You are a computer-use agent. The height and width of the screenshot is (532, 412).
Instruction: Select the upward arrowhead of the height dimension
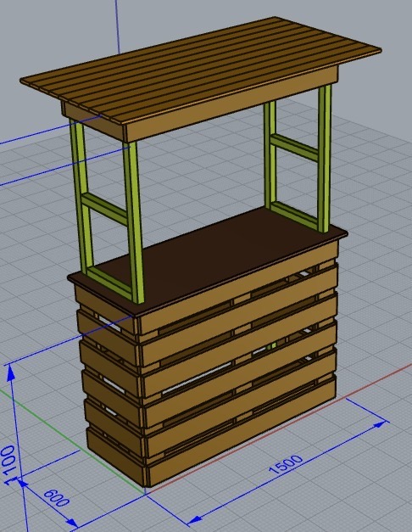point(10,372)
